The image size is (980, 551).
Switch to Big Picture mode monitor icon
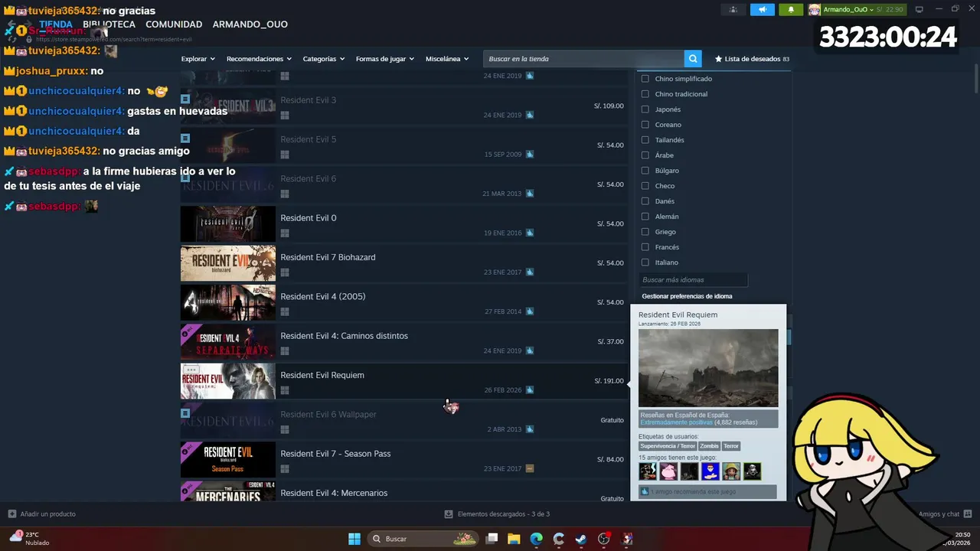pos(920,9)
